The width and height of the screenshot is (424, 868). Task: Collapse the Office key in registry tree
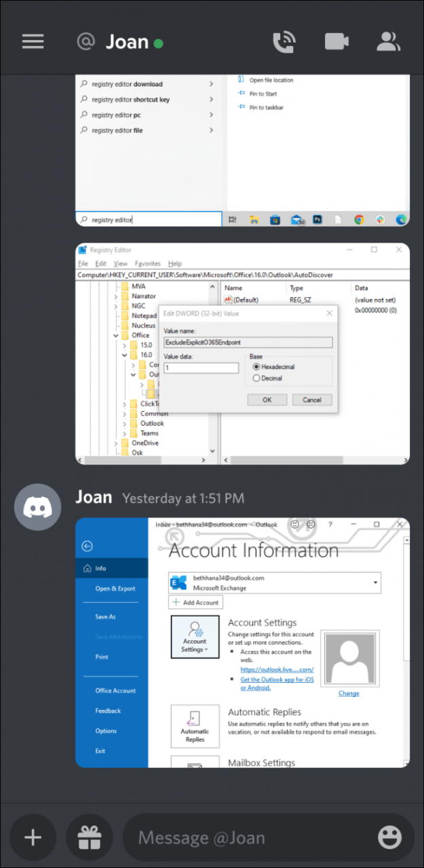(116, 335)
